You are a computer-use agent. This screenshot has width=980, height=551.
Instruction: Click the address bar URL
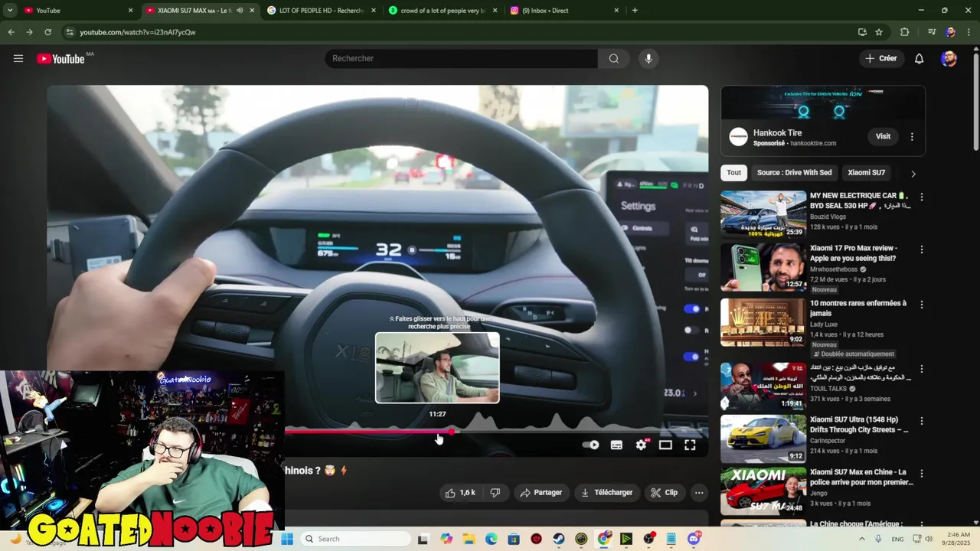[137, 32]
